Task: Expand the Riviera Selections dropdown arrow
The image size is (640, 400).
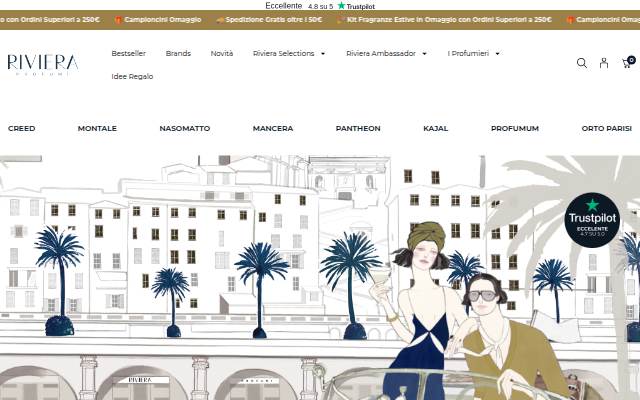Action: click(323, 53)
